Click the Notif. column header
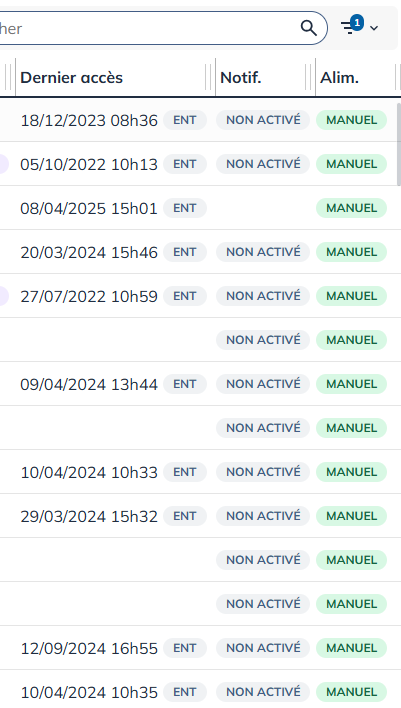Image resolution: width=401 pixels, height=708 pixels. [x=241, y=78]
